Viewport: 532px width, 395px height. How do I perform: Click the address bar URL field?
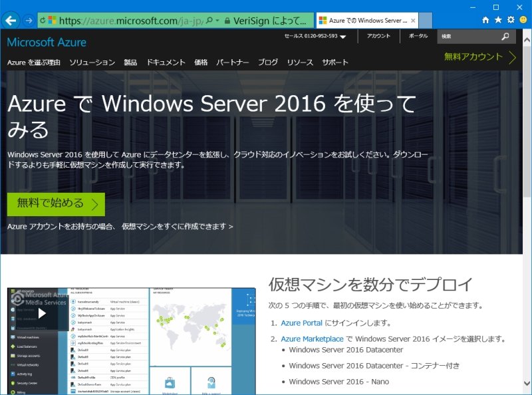click(x=130, y=21)
